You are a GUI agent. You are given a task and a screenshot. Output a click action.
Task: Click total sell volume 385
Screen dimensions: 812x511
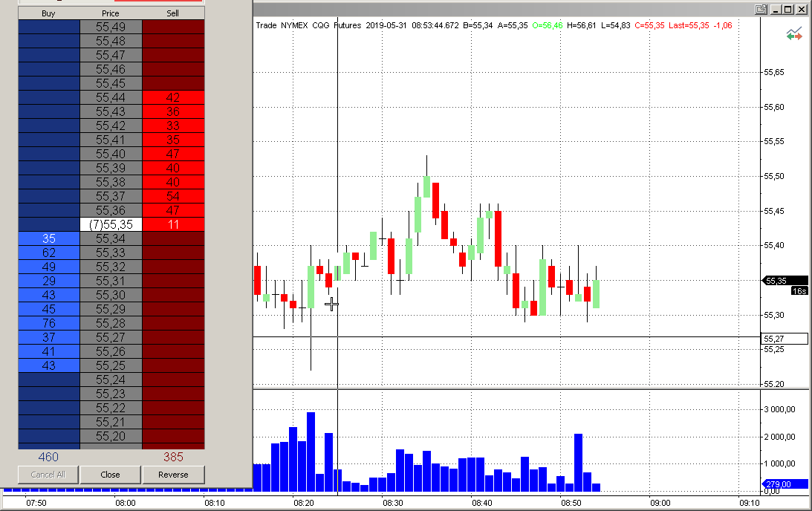(173, 457)
